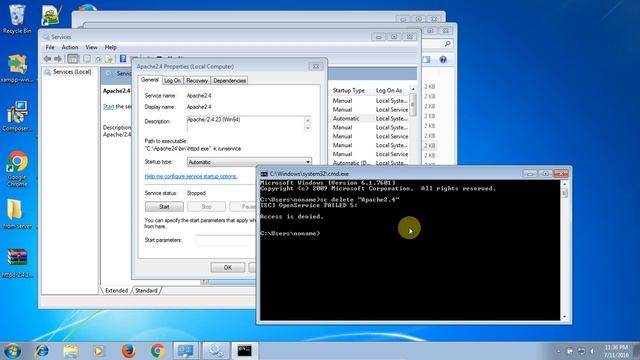The height and width of the screenshot is (360, 640).
Task: Toggle the Show/Hide Console Tree toolbar icon
Action: (x=73, y=59)
